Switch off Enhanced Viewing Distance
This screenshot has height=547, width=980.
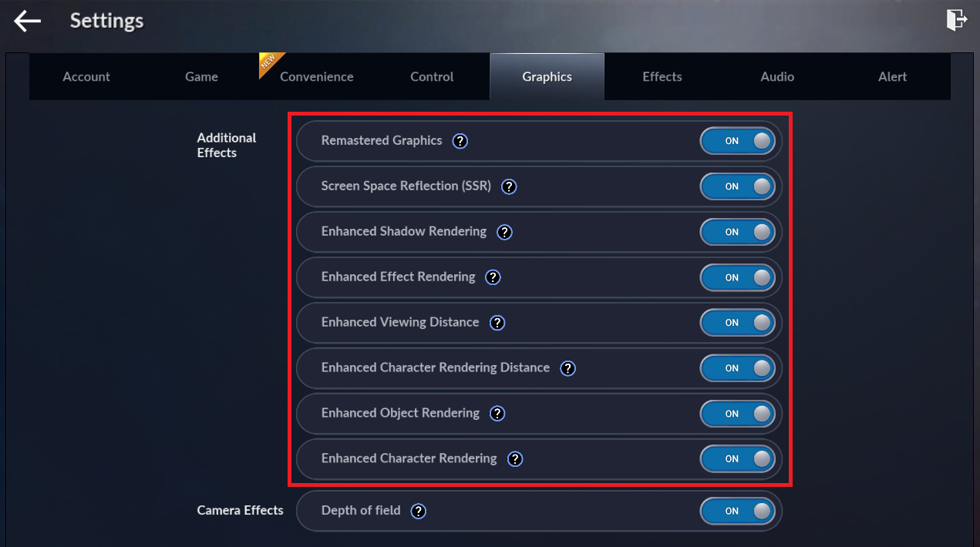737,323
